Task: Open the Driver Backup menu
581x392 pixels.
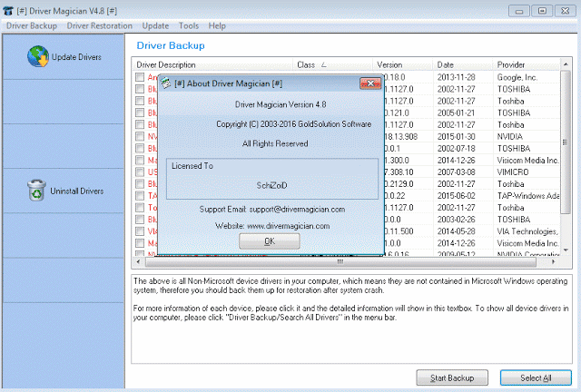Action: 32,26
